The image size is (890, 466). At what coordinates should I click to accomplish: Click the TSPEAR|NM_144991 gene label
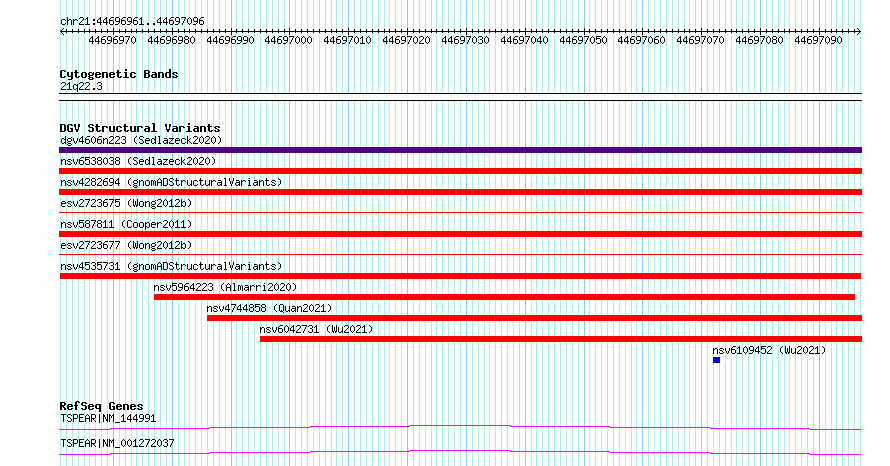pyautogui.click(x=108, y=418)
